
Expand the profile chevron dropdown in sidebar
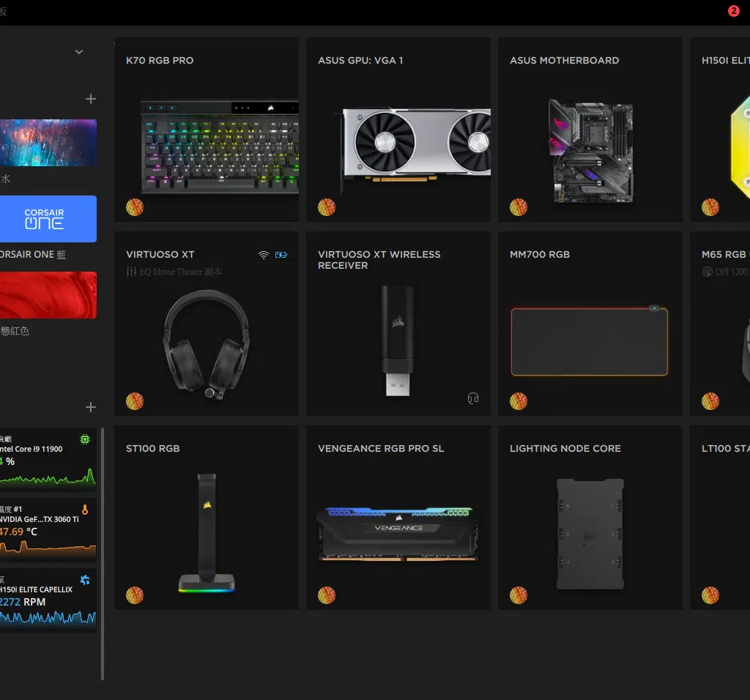[x=79, y=52]
